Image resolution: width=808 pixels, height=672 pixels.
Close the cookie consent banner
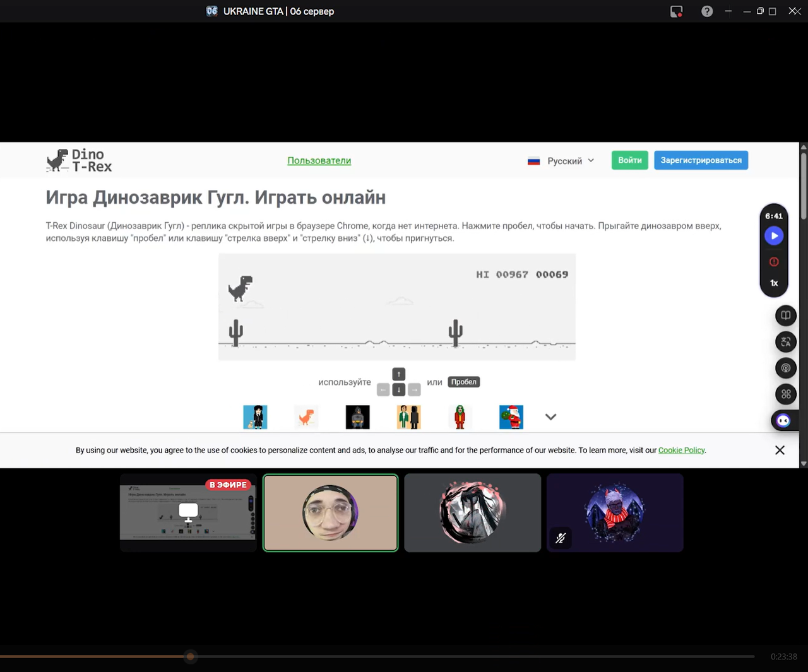coord(780,450)
